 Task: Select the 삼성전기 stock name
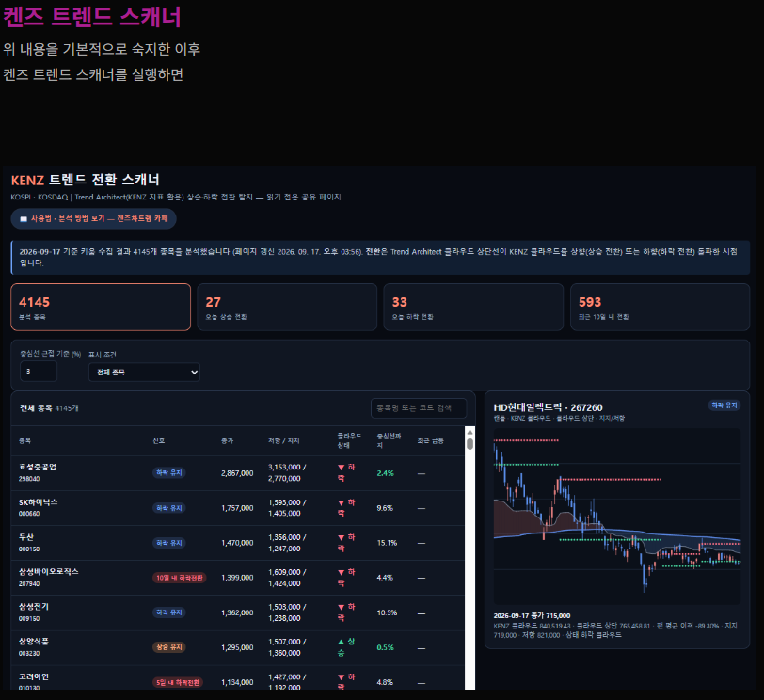tap(34, 607)
